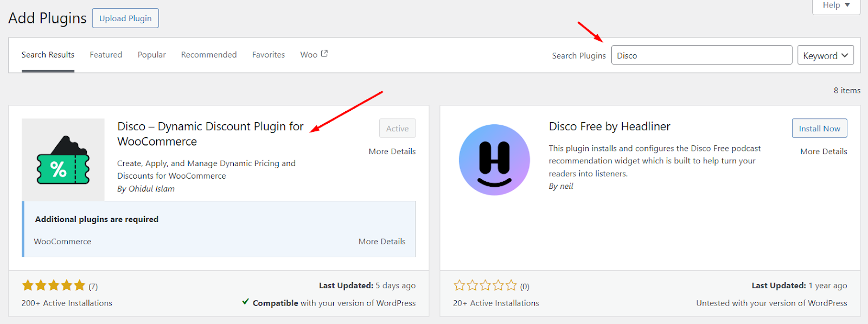Switch to the Recommended tab
Image resolution: width=868 pixels, height=324 pixels.
[209, 55]
